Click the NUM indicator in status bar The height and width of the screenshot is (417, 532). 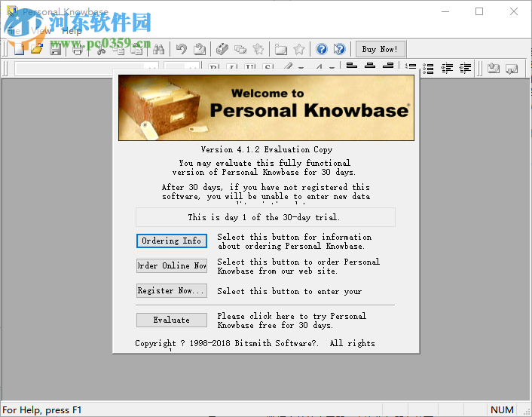point(502,410)
